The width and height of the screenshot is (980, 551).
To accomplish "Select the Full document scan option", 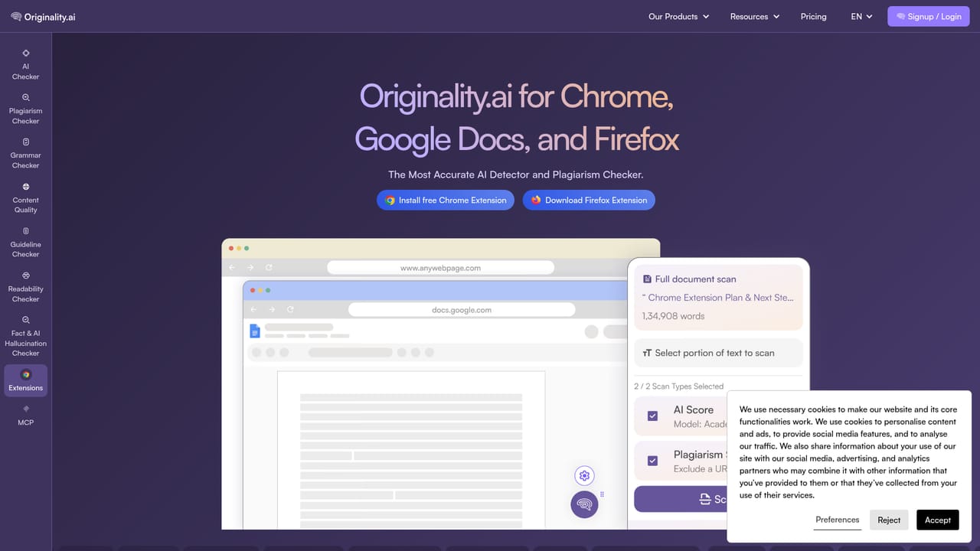I will click(x=718, y=297).
